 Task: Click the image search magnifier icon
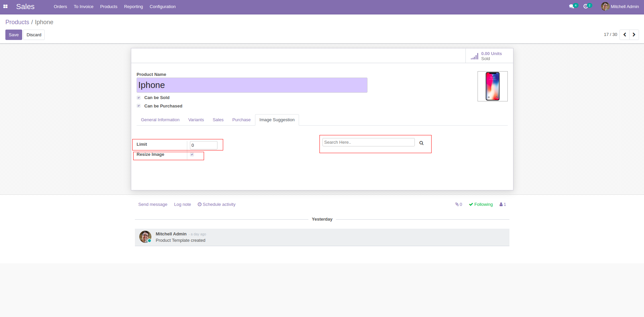tap(422, 143)
